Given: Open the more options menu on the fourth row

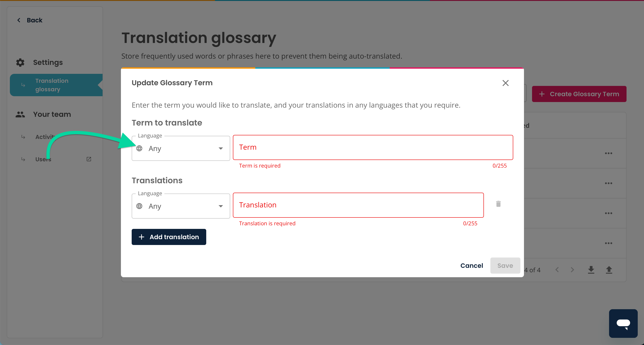Looking at the screenshot, I should (608, 243).
